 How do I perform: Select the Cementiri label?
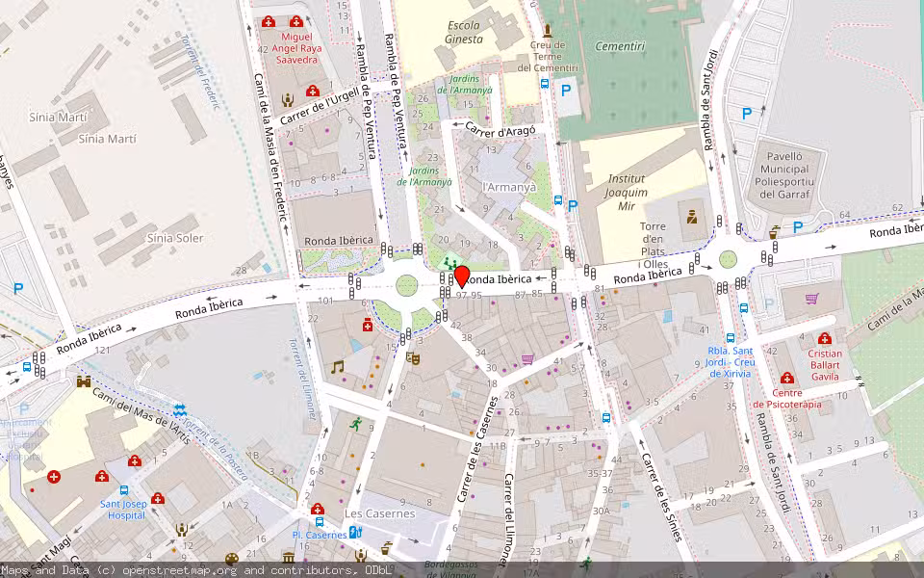click(620, 46)
